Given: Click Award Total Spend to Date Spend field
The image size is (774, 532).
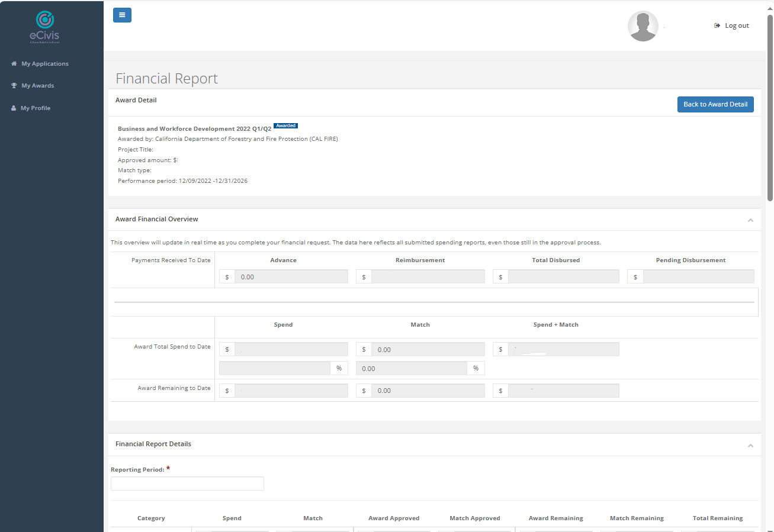Looking at the screenshot, I should 291,349.
